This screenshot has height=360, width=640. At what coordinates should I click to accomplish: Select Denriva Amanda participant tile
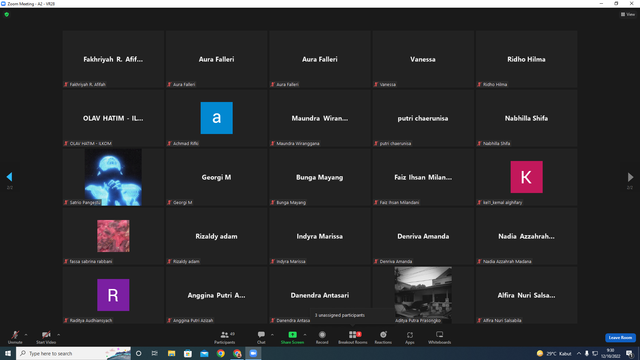423,236
